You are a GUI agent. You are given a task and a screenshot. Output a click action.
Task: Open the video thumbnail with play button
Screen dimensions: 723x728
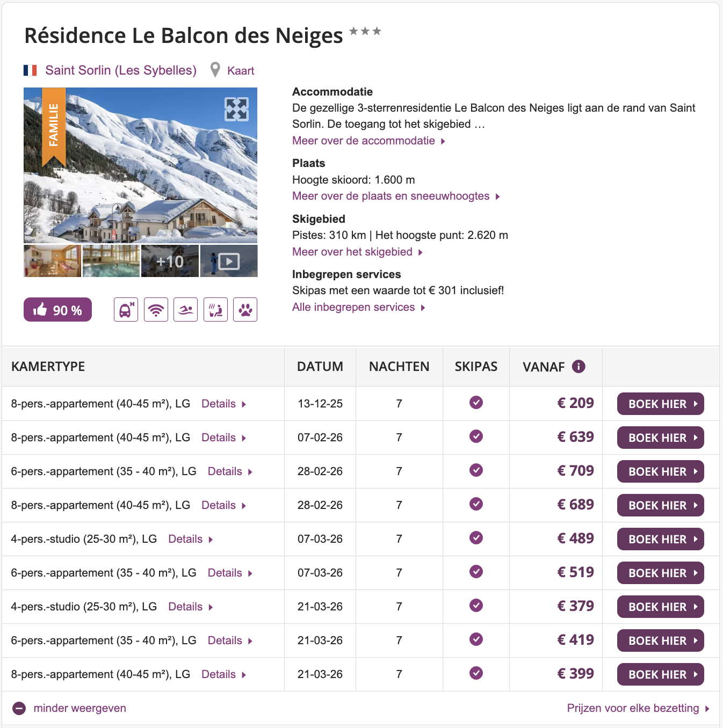coord(229,261)
